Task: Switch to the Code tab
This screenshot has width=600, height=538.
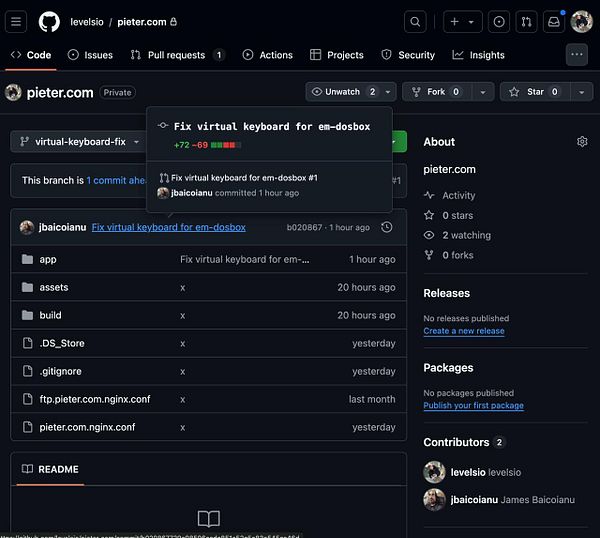Action: pyautogui.click(x=31, y=55)
